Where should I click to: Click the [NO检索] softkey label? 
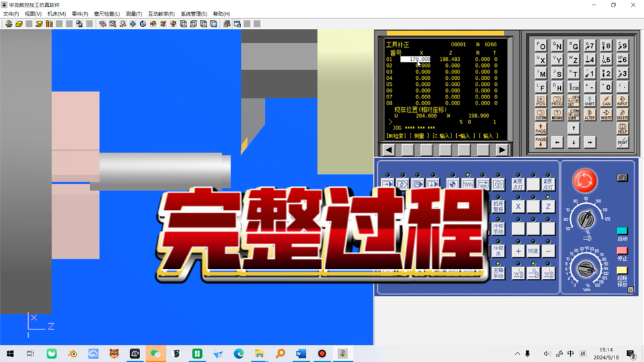tap(396, 136)
